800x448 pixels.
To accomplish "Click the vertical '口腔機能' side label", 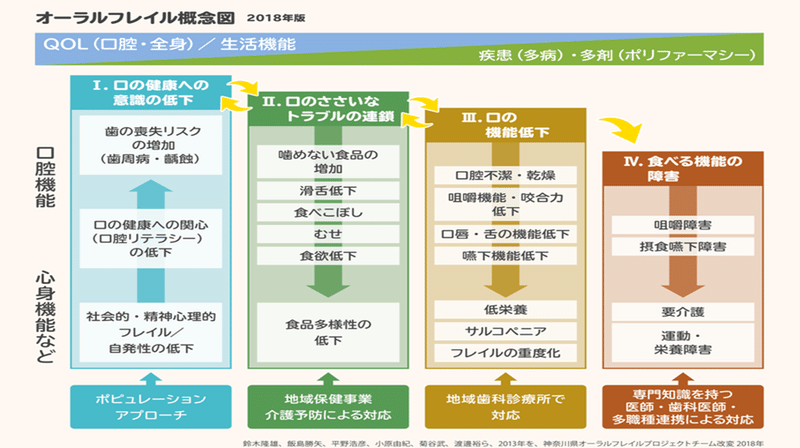I will (x=45, y=177).
